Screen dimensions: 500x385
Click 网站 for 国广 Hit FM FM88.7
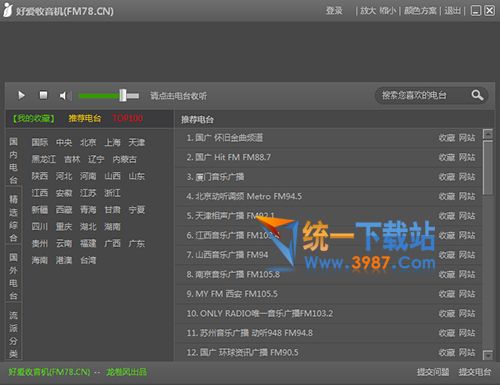467,157
